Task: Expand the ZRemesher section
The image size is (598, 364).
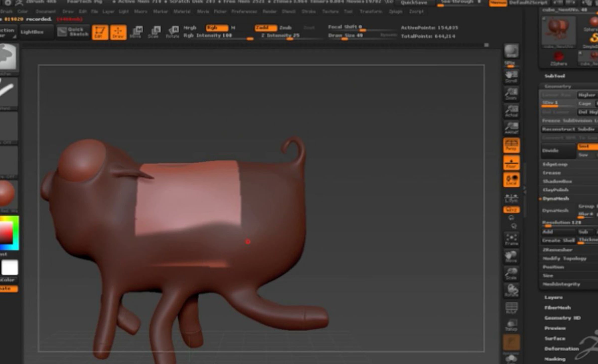Action: pyautogui.click(x=558, y=250)
